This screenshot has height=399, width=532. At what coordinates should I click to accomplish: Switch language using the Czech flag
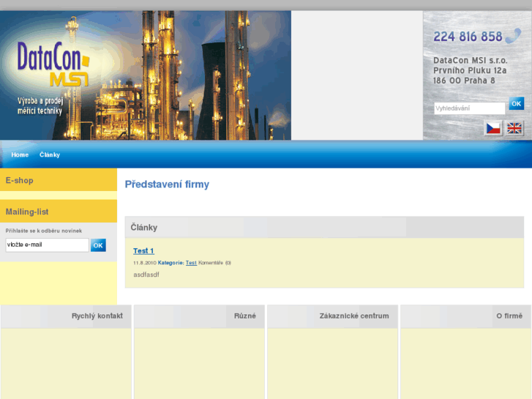494,128
